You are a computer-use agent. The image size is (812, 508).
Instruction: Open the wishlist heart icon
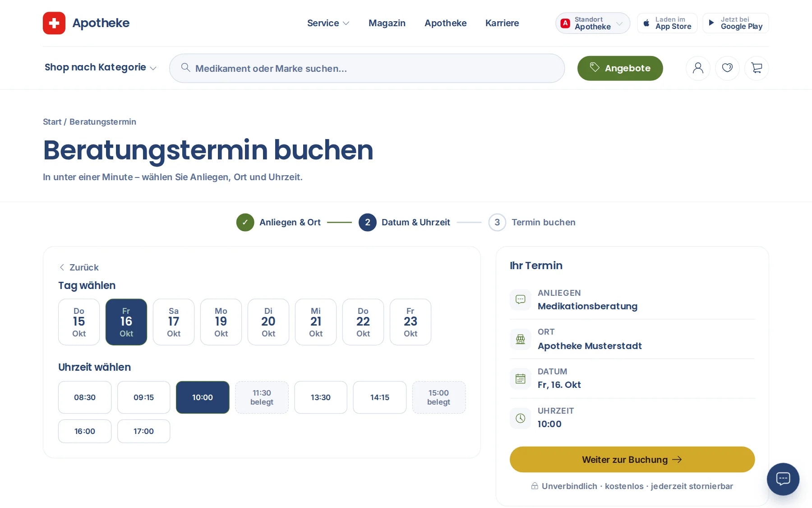(x=727, y=68)
